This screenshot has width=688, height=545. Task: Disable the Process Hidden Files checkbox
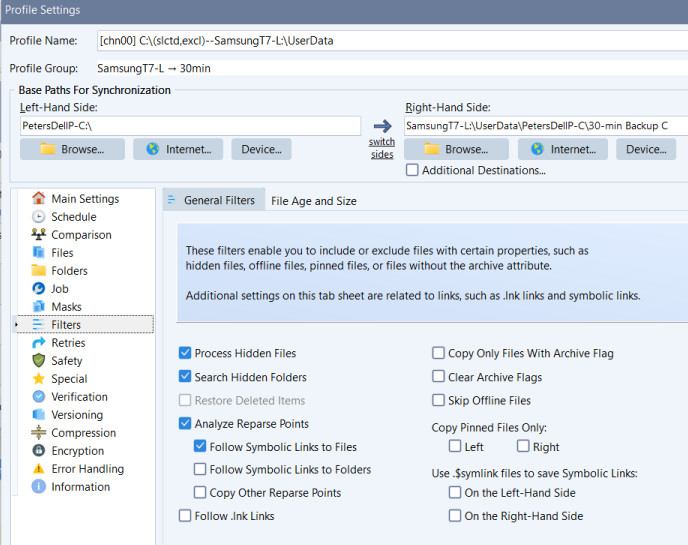coord(185,353)
